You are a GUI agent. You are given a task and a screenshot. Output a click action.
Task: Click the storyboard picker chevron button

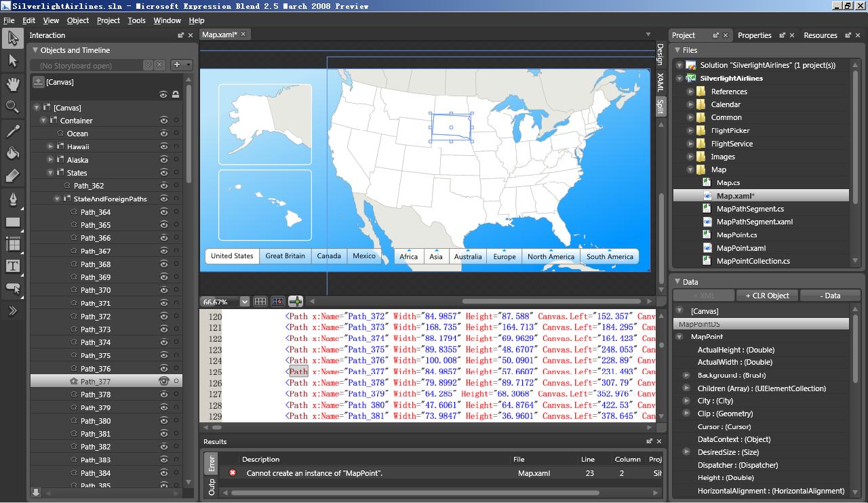tap(148, 65)
